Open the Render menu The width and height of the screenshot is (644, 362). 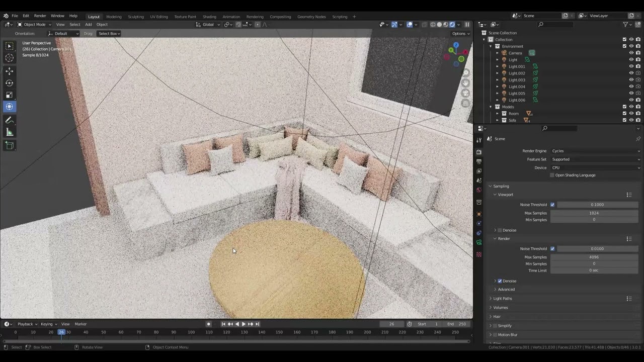[x=40, y=16]
